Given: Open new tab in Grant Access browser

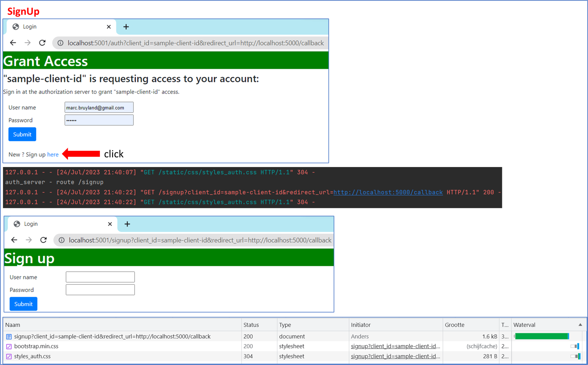Looking at the screenshot, I should pos(126,27).
